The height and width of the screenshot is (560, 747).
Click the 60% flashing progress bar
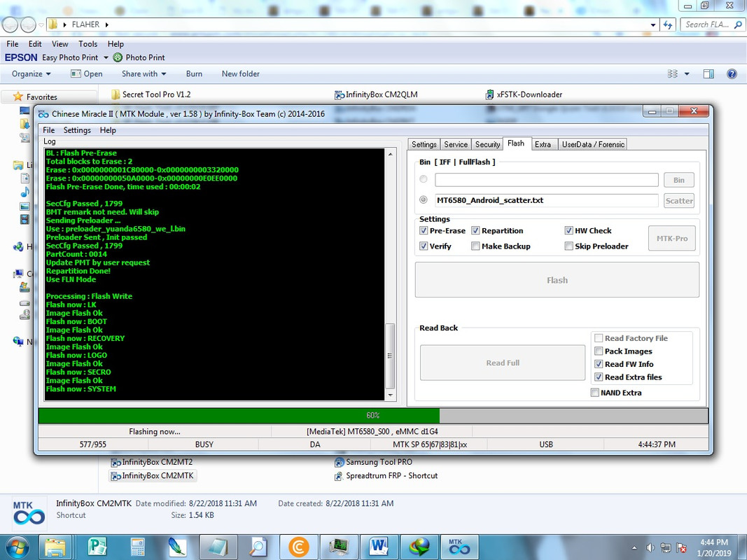[x=373, y=415]
